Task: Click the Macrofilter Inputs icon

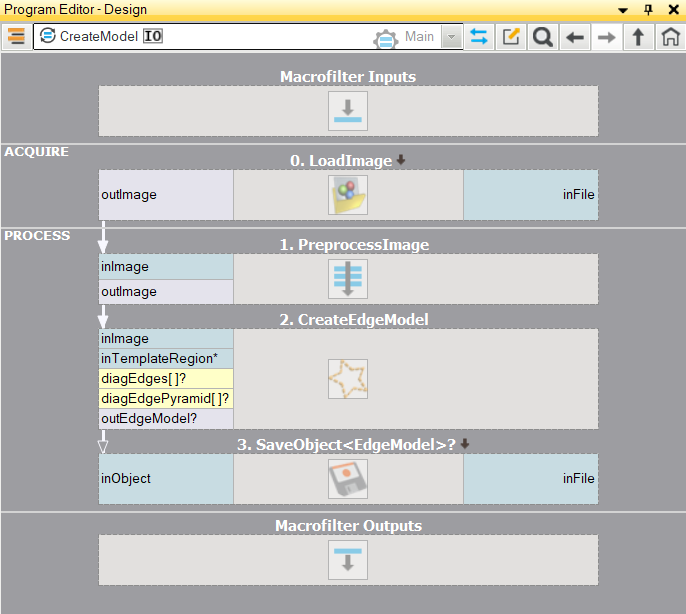Action: pyautogui.click(x=348, y=111)
